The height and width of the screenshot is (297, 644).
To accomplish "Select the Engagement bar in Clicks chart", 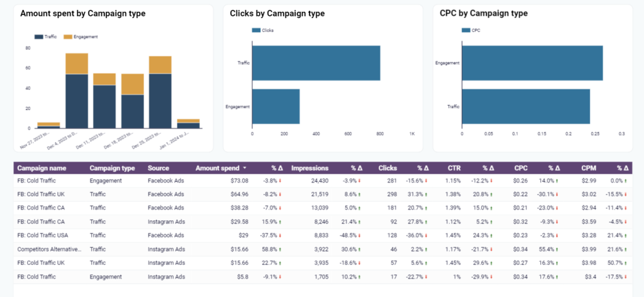I will pyautogui.click(x=275, y=106).
